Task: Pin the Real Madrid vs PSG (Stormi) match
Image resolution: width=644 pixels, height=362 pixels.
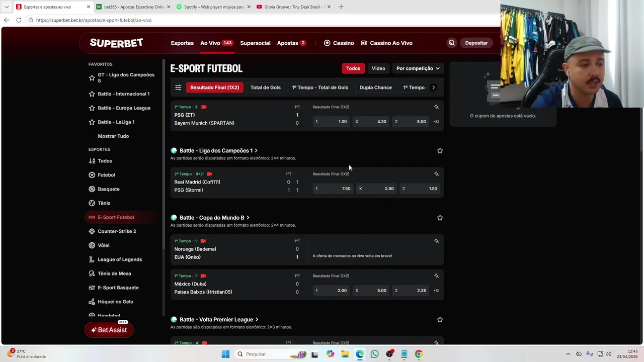Action: click(436, 174)
